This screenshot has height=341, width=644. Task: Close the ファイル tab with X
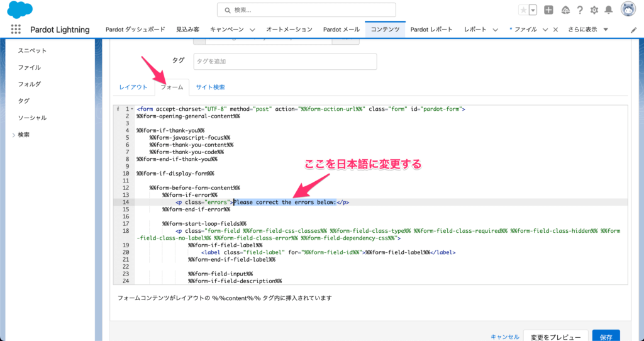tap(556, 30)
